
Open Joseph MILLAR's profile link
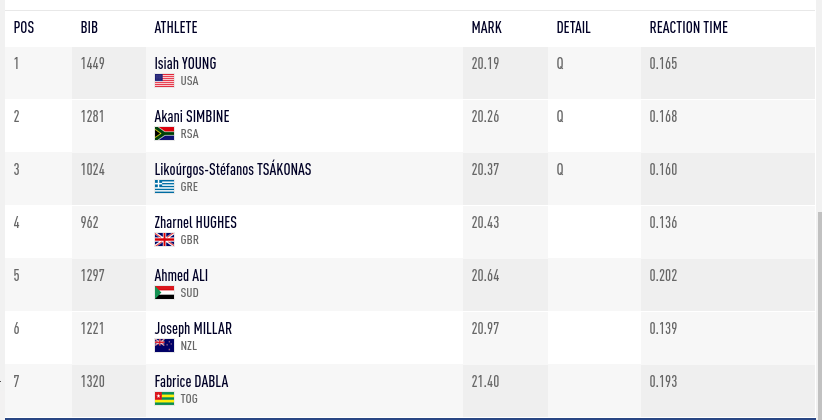[193, 328]
